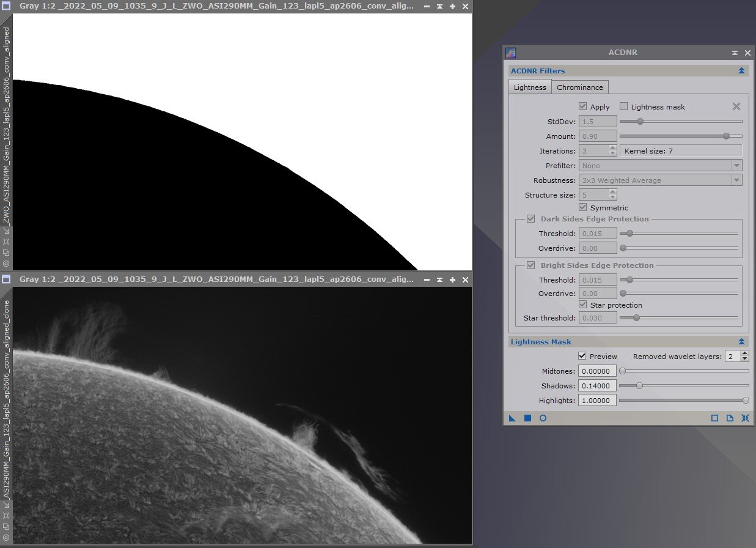
Task: Click the Apply Global circle icon
Action: (x=543, y=418)
